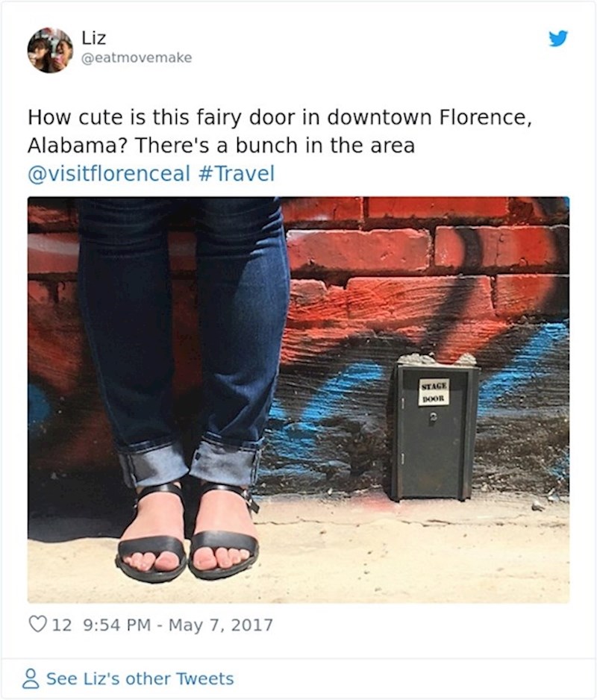This screenshot has height=700, width=597.
Task: Click the rolled jean cuffs in the photo
Action: pyautogui.click(x=190, y=462)
